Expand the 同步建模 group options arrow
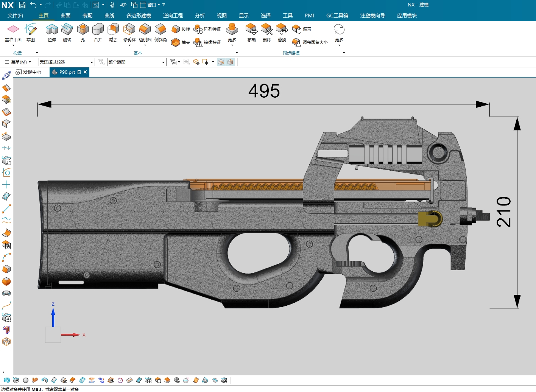 [344, 53]
